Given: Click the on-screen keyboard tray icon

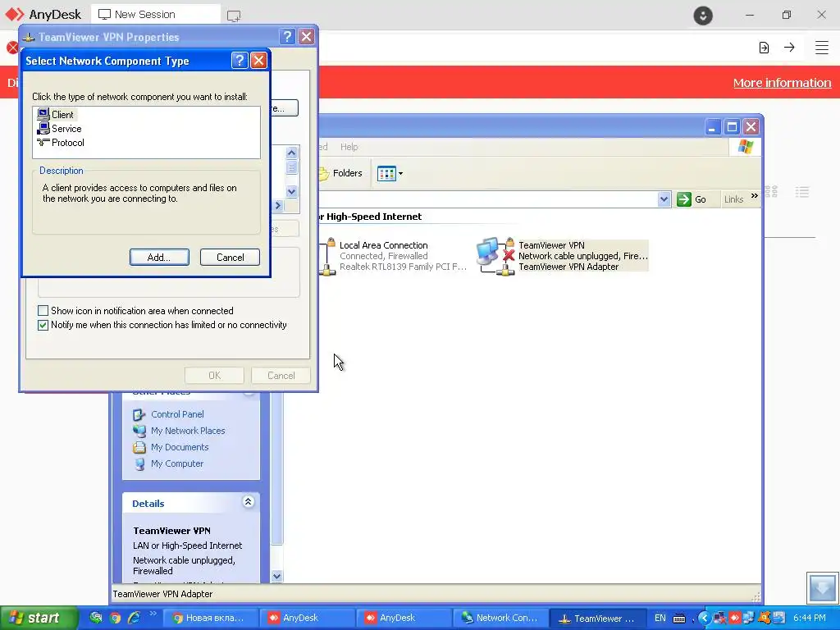Looking at the screenshot, I should (679, 619).
